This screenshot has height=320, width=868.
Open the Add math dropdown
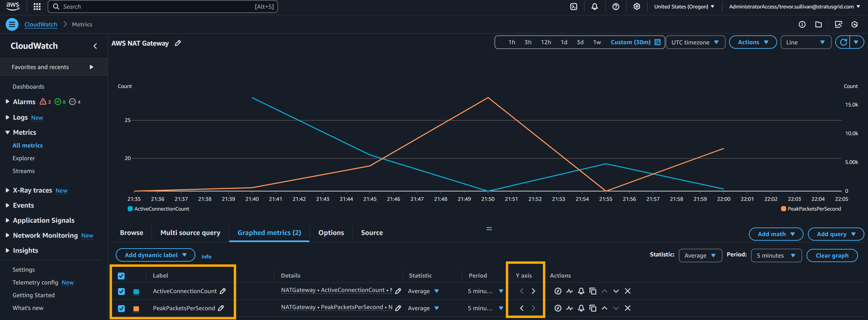click(x=776, y=234)
